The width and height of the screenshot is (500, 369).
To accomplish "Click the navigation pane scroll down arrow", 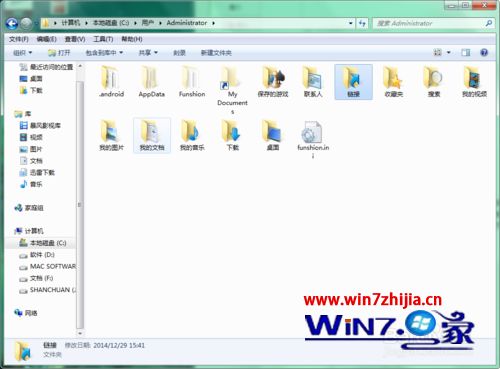I will 80,333.
